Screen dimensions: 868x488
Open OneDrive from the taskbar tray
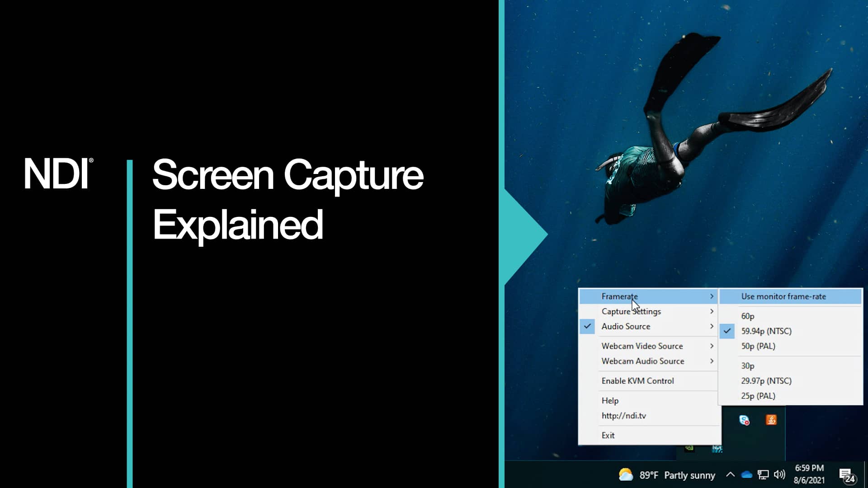point(747,476)
